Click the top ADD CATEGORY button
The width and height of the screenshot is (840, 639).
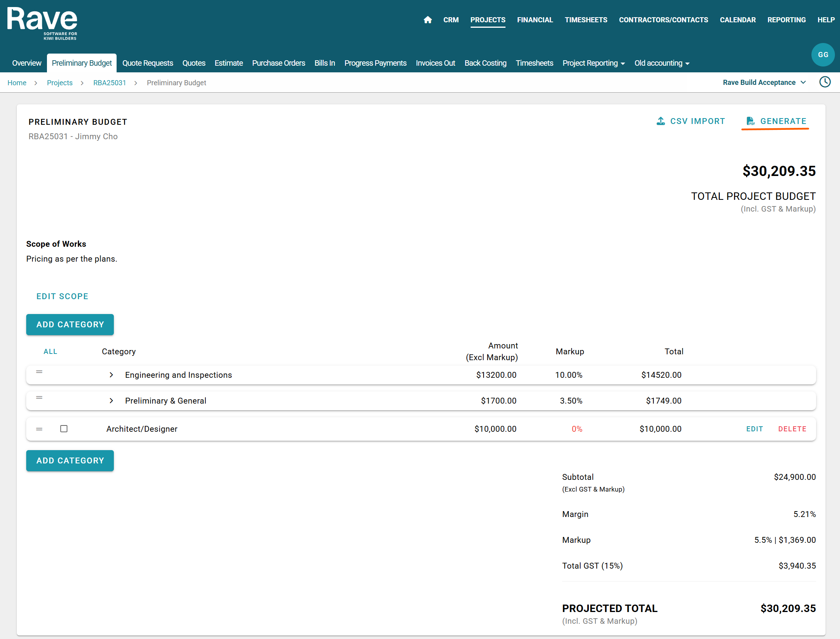tap(70, 325)
